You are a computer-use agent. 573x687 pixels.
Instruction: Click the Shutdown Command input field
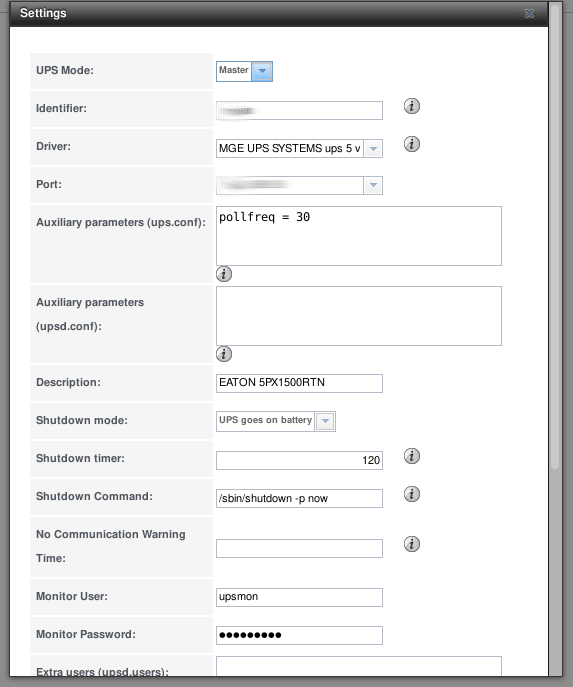click(x=299, y=499)
